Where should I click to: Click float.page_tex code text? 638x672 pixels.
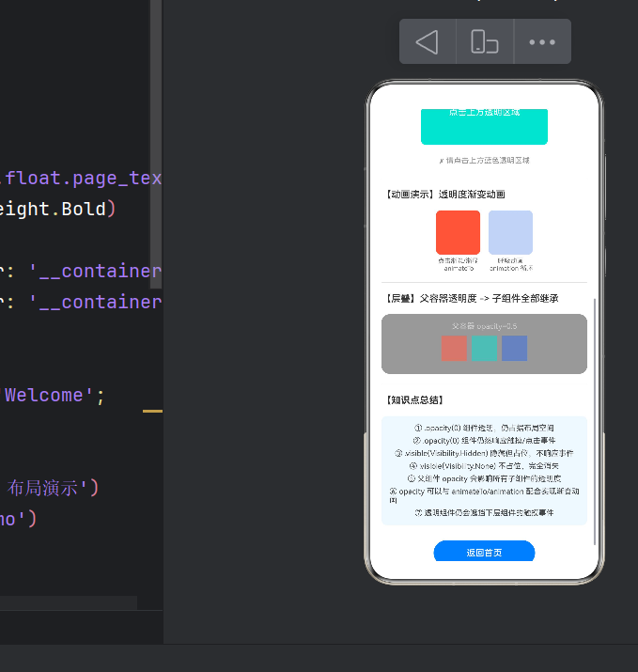(x=84, y=178)
